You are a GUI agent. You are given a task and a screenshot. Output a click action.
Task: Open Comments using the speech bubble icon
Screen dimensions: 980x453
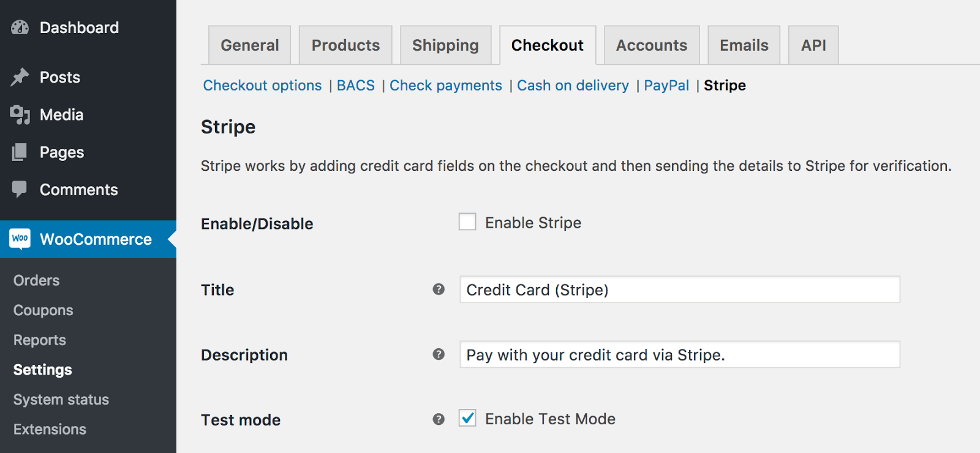pyautogui.click(x=20, y=190)
